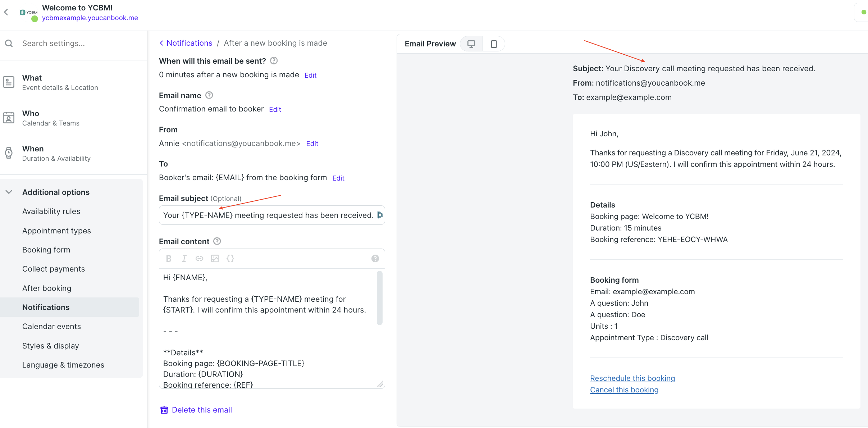This screenshot has height=428, width=868.
Task: Click the Italic formatting icon
Action: coord(184,259)
